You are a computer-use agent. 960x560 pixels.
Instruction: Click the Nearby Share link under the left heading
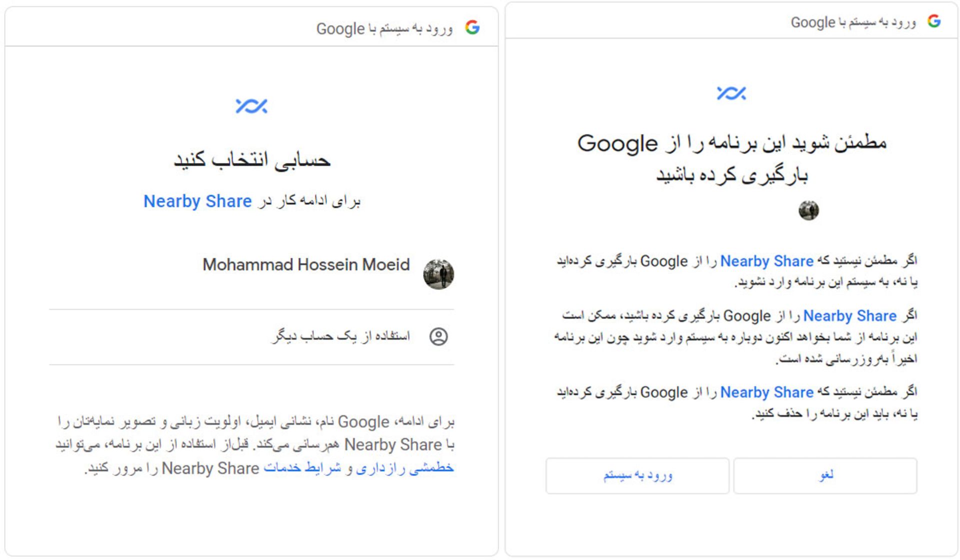tap(197, 201)
